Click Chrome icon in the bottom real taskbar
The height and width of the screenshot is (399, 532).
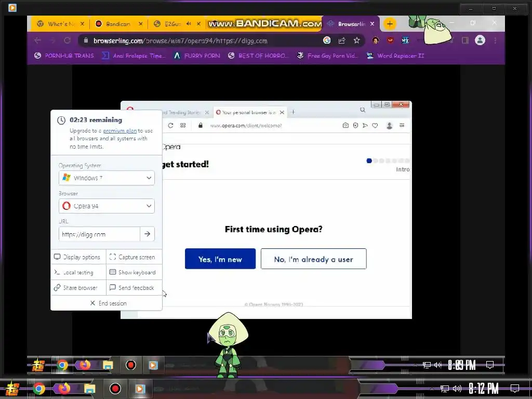click(38, 389)
